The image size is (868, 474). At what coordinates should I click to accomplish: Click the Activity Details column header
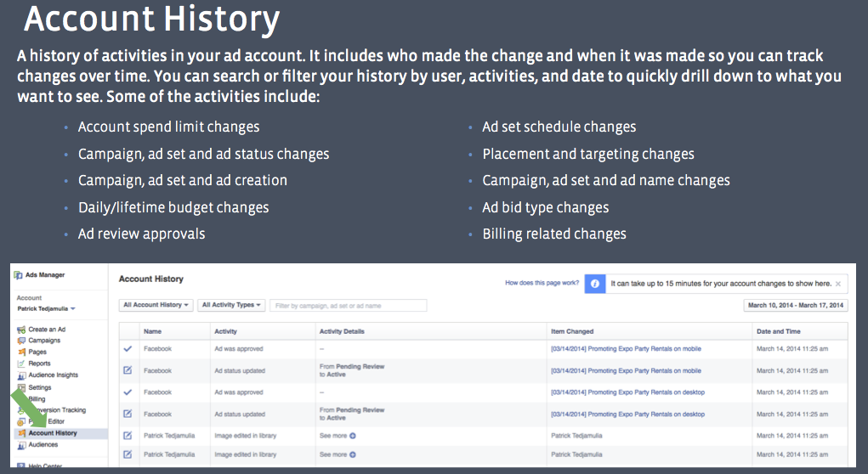coord(342,331)
